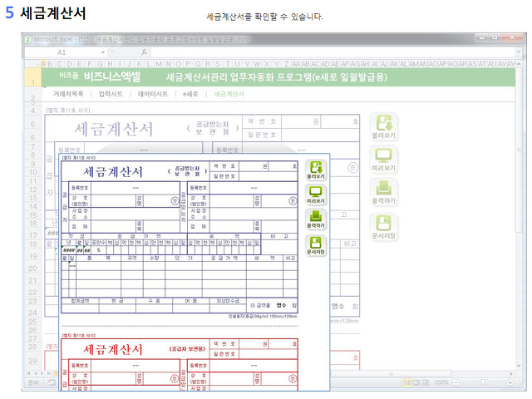Screen dimensions: 532x399
Task: Click the faded 미리보기 button on the Excel sheet
Action: 384,160
